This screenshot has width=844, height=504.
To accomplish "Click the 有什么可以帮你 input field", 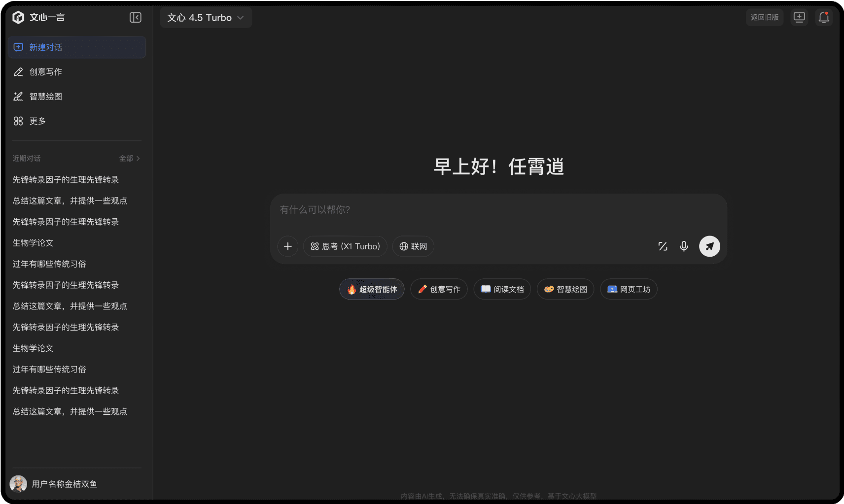I will tap(498, 210).
